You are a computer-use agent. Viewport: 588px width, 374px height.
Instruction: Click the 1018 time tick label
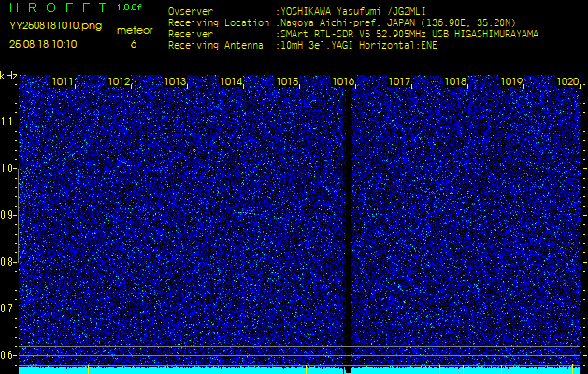456,81
